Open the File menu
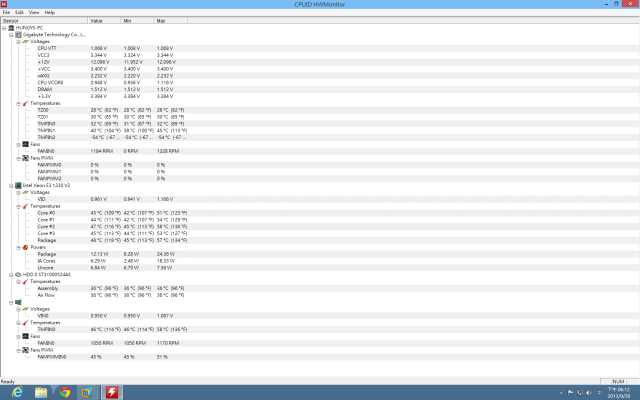 pyautogui.click(x=6, y=12)
